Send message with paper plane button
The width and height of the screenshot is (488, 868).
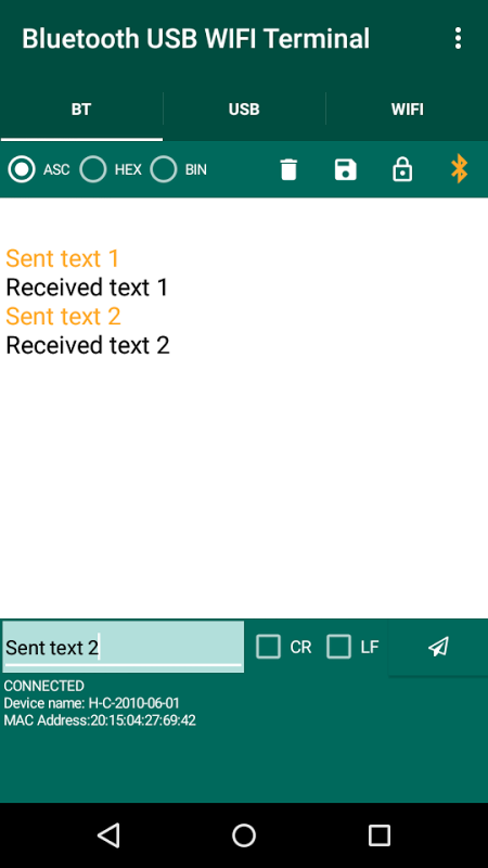click(438, 647)
